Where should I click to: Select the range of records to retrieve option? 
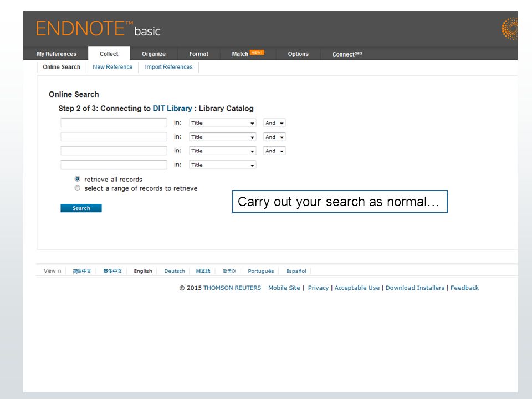click(78, 188)
